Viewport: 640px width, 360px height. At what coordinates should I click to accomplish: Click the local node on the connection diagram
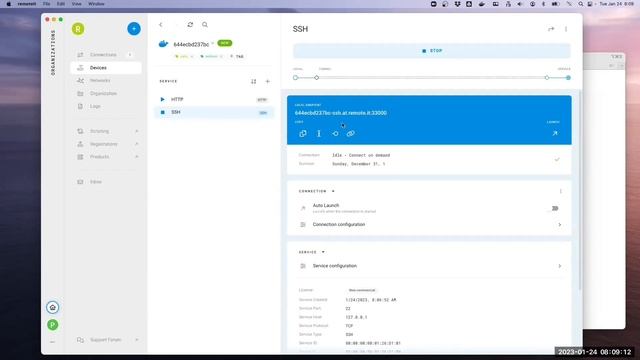296,78
